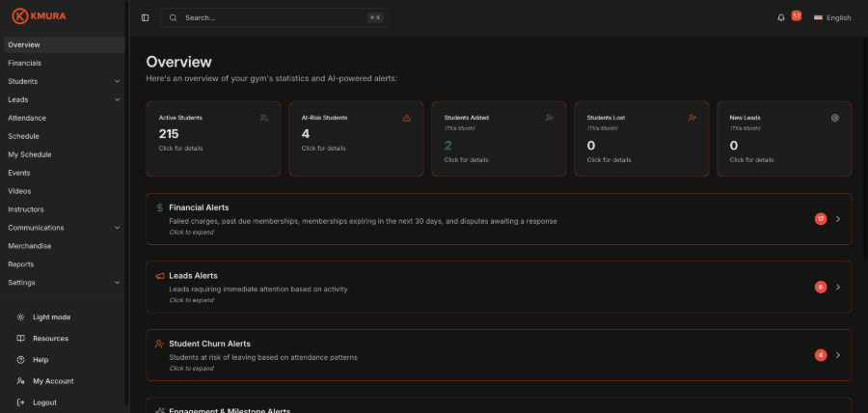Image resolution: width=868 pixels, height=413 pixels.
Task: Click the page vertical scrollbar
Action: pyautogui.click(x=865, y=150)
